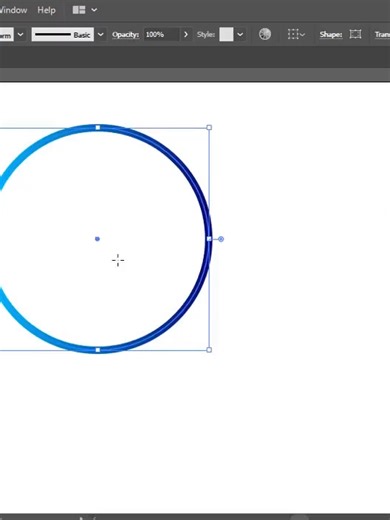Image resolution: width=390 pixels, height=520 pixels.
Task: Click the arrange documents icon
Action: [x=79, y=10]
